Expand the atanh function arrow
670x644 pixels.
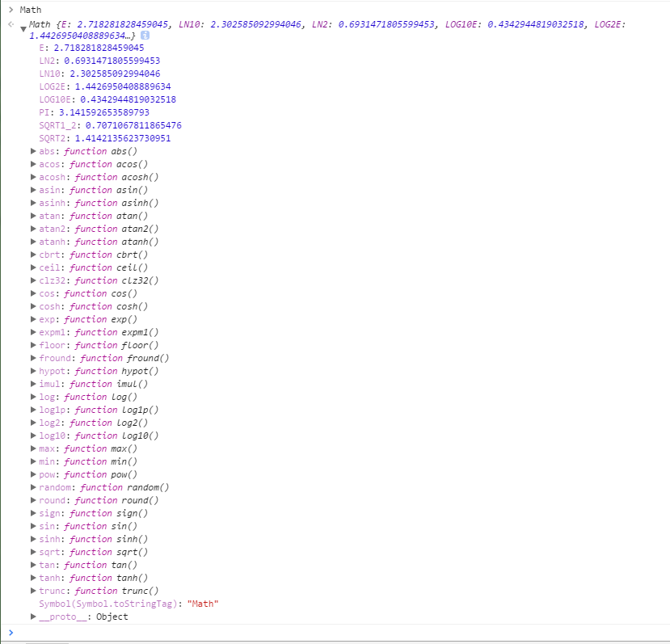[33, 242]
